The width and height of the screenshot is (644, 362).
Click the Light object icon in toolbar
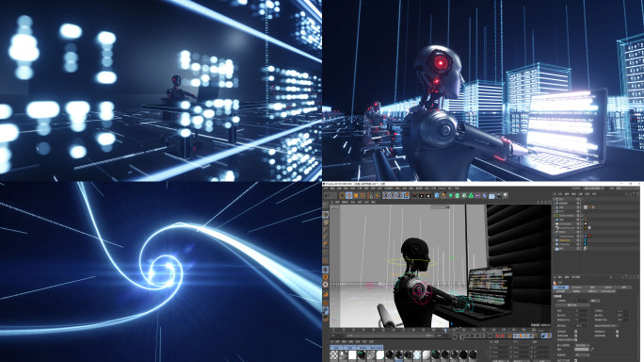point(506,195)
